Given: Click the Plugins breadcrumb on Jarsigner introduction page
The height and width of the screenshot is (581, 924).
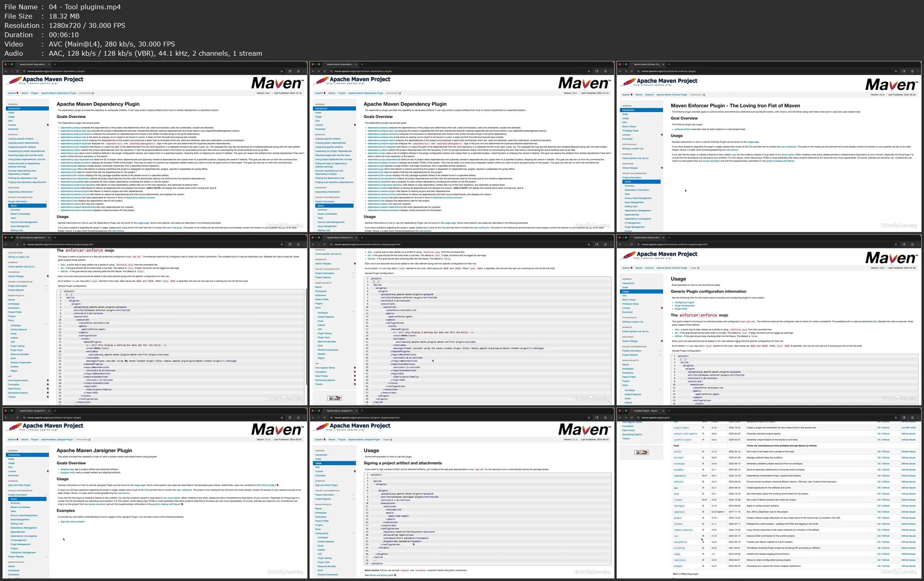Looking at the screenshot, I should pos(35,439).
